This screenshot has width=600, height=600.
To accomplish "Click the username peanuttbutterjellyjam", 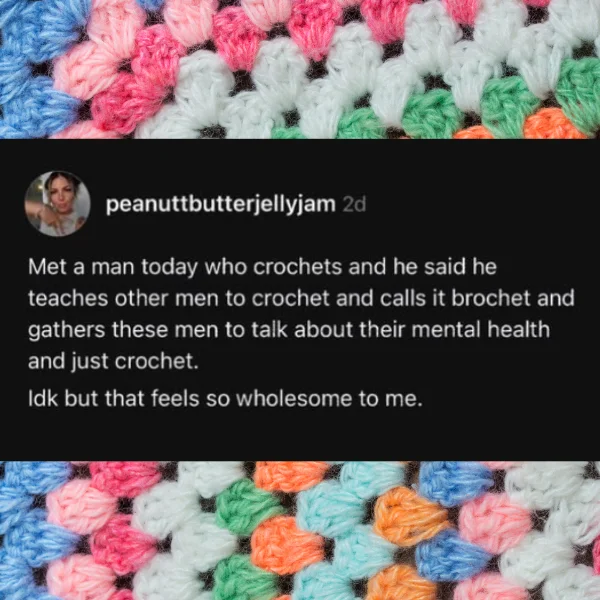I will (x=220, y=204).
